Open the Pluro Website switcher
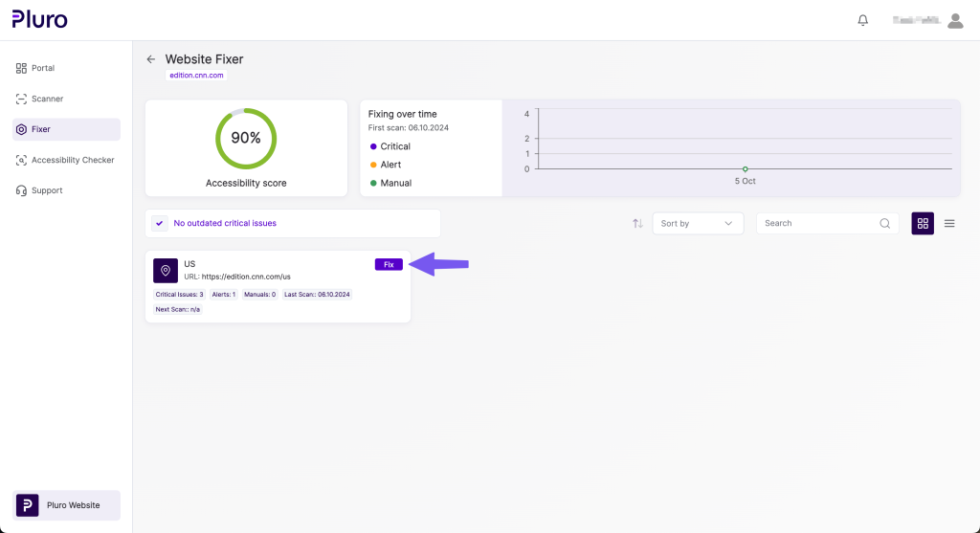The image size is (980, 533). (x=66, y=505)
